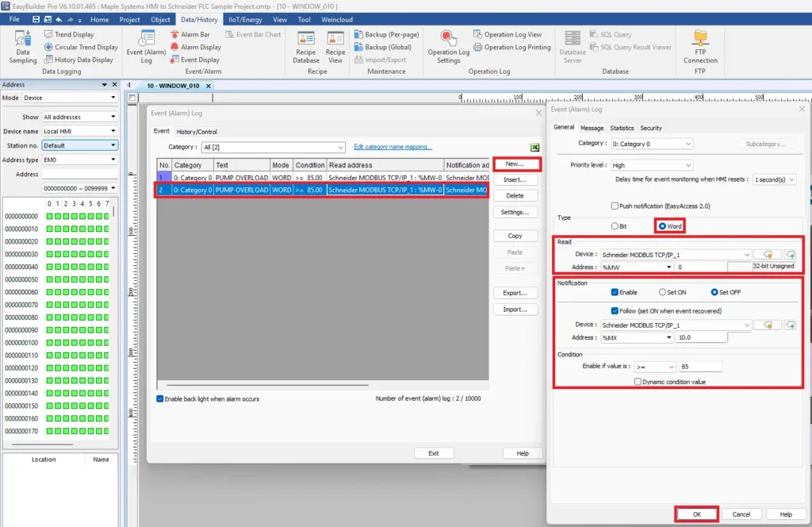Insert a History Data Display
The height and width of the screenshot is (527, 812).
point(79,60)
